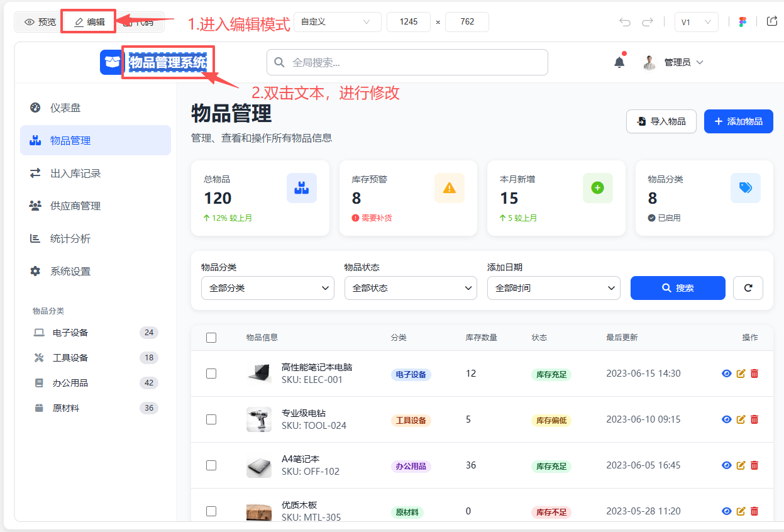Click the Figma icon in top toolbar
The image size is (784, 532).
743,22
